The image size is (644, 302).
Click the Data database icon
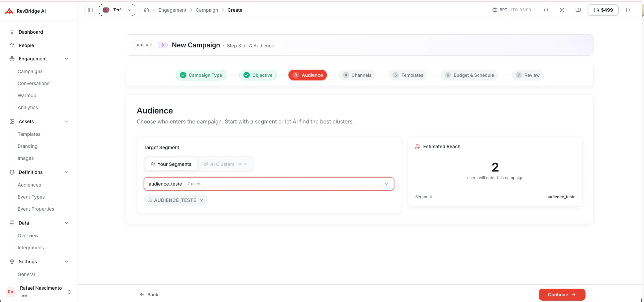12,223
